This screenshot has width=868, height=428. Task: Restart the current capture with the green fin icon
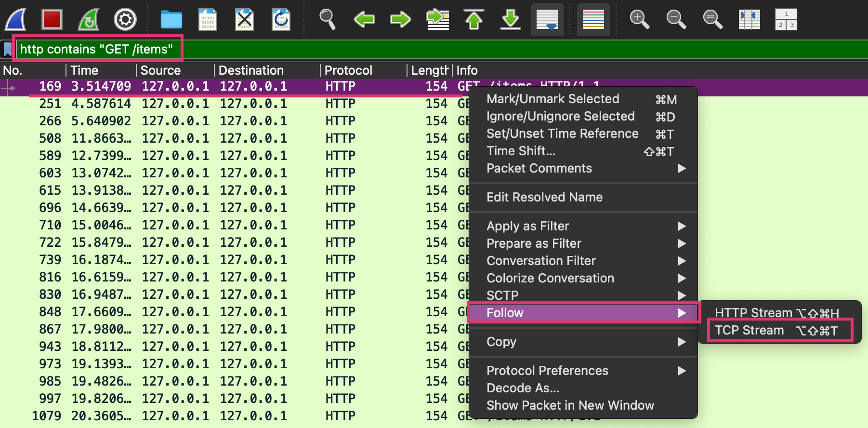click(89, 19)
